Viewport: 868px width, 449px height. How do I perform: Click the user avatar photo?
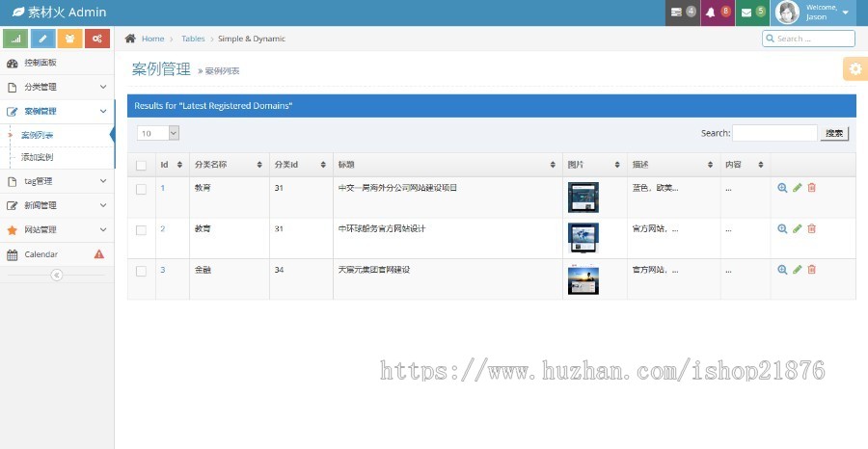click(x=787, y=13)
